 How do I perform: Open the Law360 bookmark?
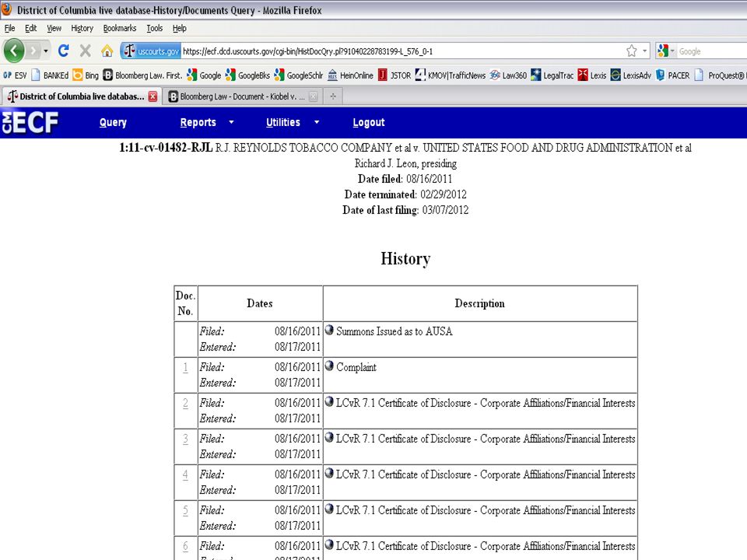pos(508,75)
